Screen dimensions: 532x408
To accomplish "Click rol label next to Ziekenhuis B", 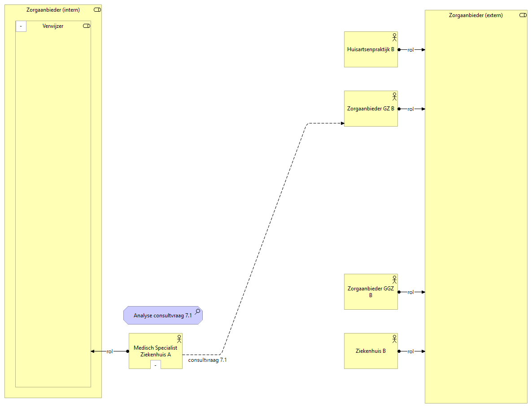I will pos(410,351).
